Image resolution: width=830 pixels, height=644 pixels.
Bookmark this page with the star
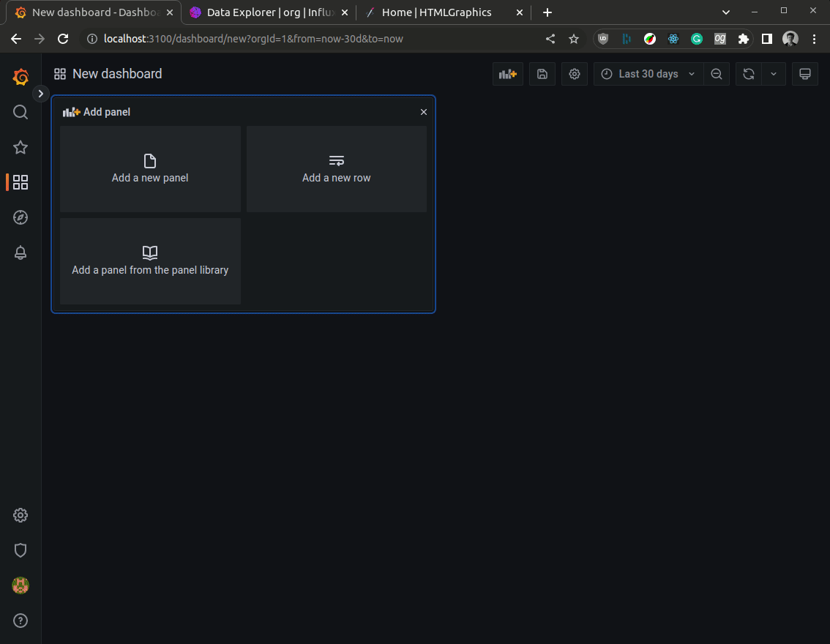[574, 39]
